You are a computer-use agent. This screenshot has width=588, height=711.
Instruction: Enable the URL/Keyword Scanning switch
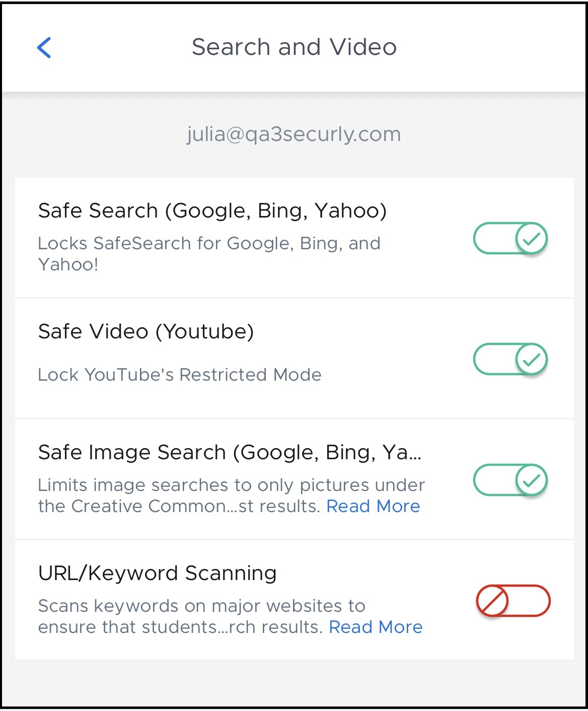pyautogui.click(x=513, y=601)
